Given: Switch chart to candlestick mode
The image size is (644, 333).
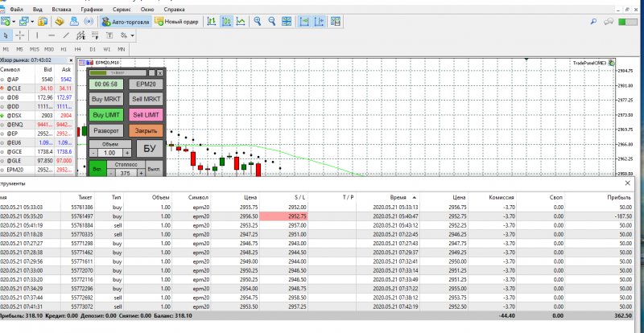Looking at the screenshot, I should [226, 22].
